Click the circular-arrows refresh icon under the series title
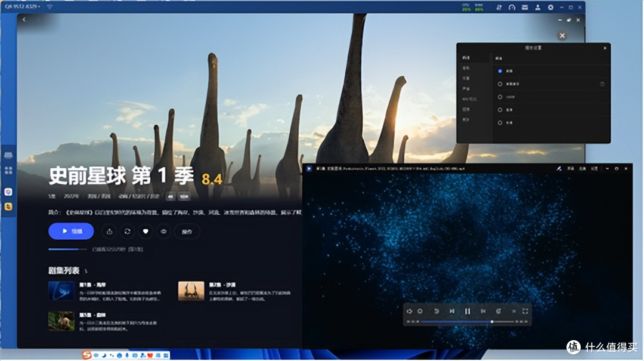Image resolution: width=644 pixels, height=361 pixels. tap(128, 232)
